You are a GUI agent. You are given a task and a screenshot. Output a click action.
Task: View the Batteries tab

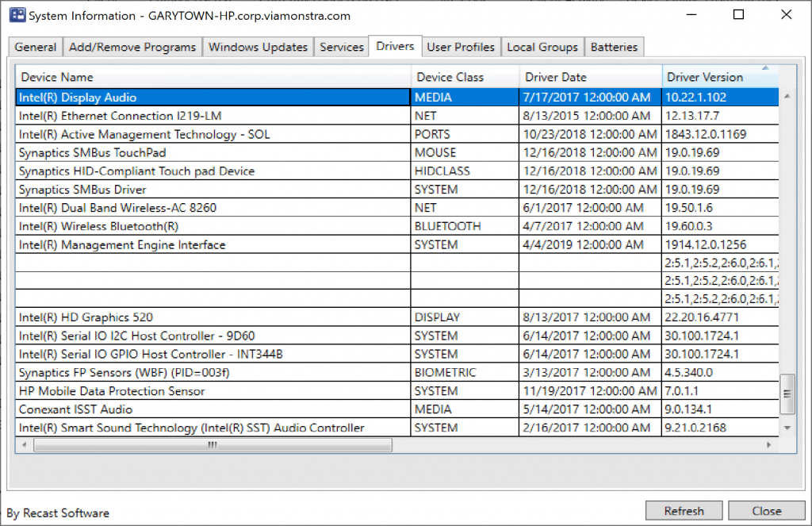point(614,46)
